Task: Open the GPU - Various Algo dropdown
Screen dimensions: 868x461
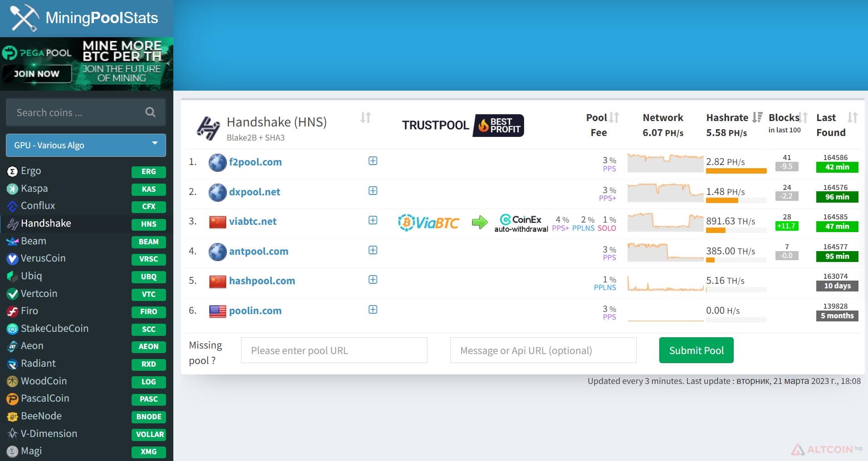Action: pyautogui.click(x=86, y=145)
